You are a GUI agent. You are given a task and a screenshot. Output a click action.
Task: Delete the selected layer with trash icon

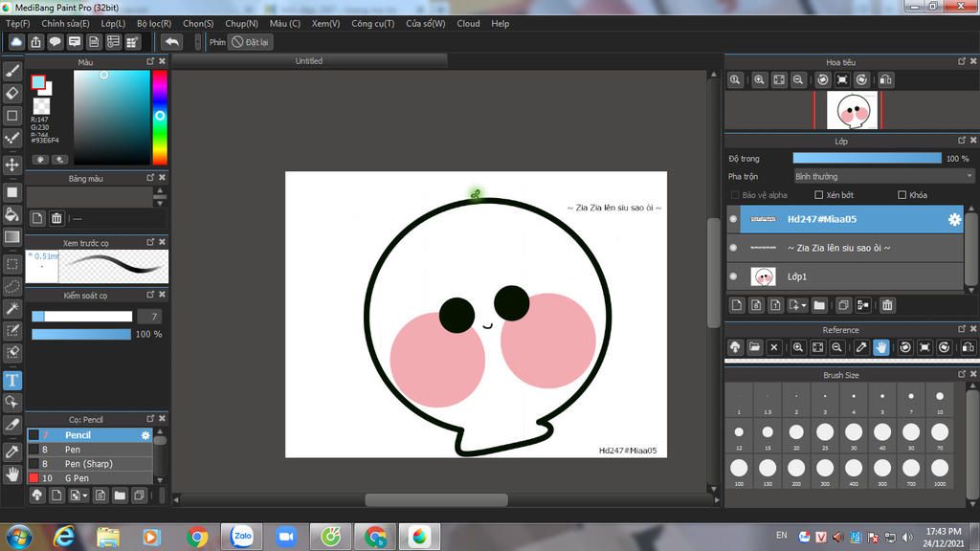[887, 305]
